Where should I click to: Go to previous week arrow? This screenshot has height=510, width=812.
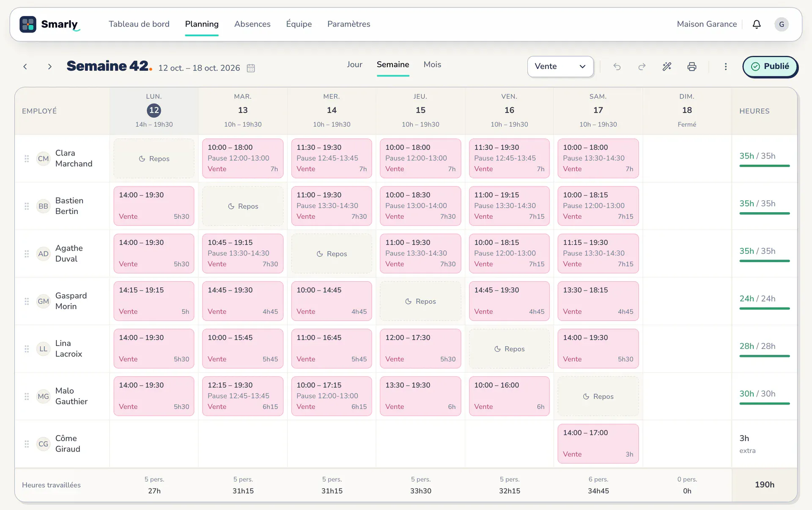pos(25,66)
